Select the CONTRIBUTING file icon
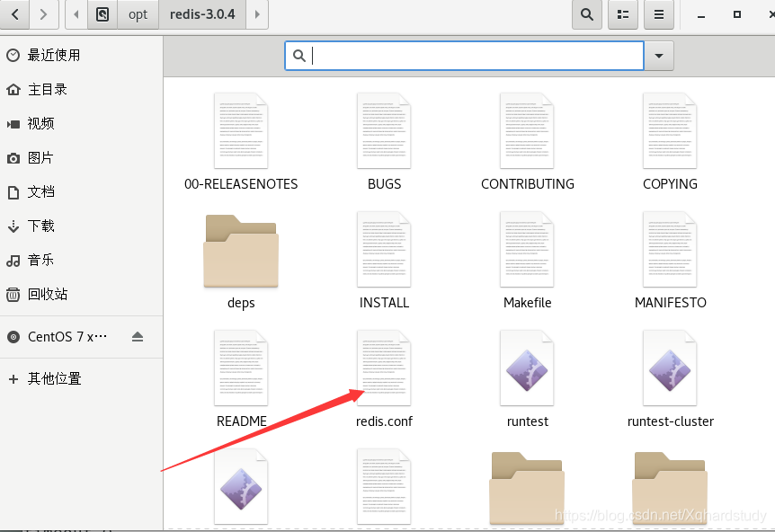 coord(527,131)
